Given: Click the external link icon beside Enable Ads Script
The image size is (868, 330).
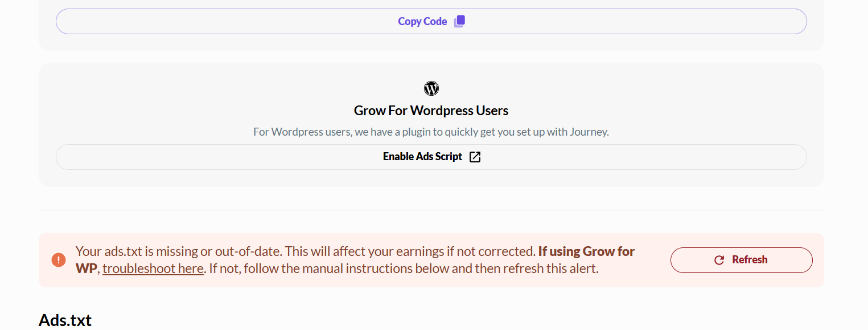Looking at the screenshot, I should tap(475, 157).
